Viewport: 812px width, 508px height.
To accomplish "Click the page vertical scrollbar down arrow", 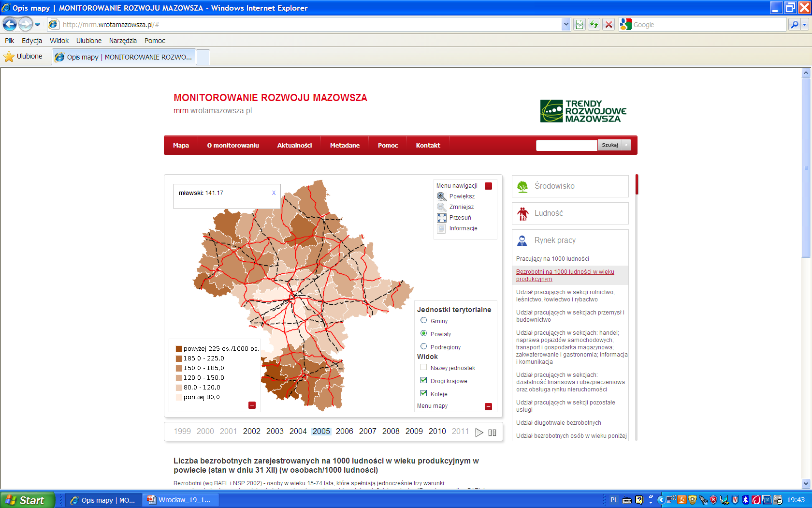I will click(x=805, y=483).
